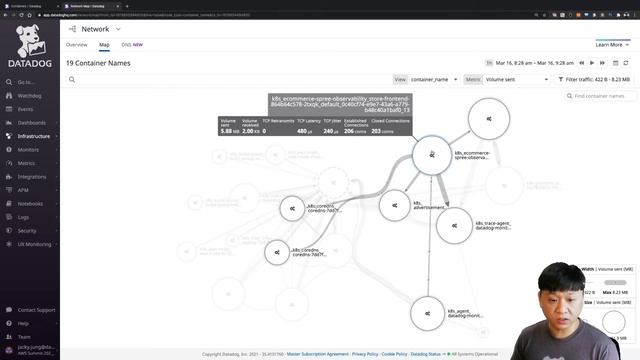Adjust the edge width legend slider
This screenshot has width=640, height=360.
tap(615, 282)
